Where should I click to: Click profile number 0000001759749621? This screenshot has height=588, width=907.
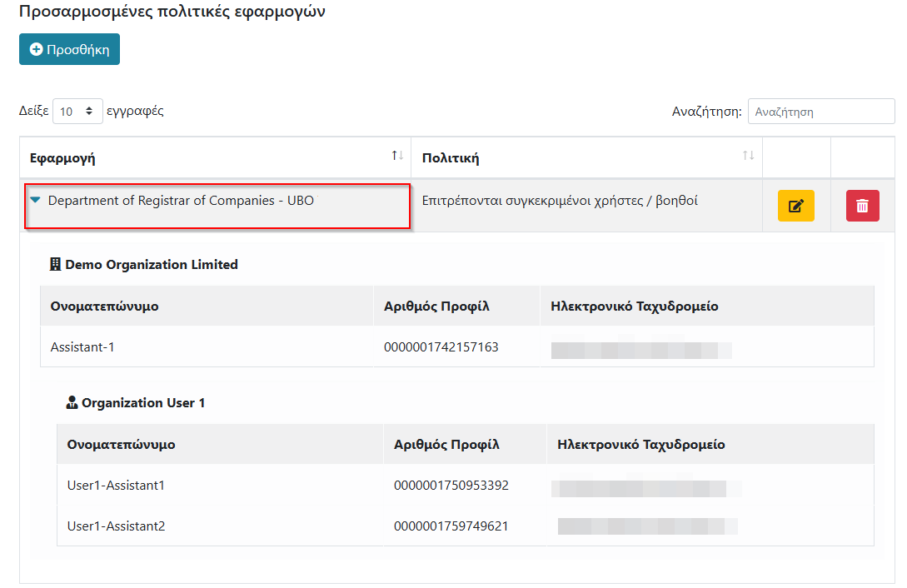[x=451, y=526]
